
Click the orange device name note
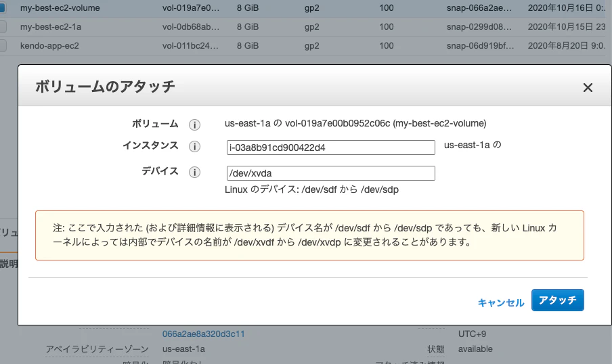pyautogui.click(x=309, y=235)
